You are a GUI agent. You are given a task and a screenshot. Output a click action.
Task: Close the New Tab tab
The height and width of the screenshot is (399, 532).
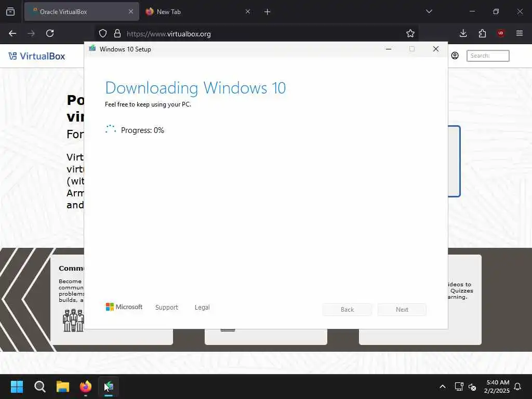[248, 12]
